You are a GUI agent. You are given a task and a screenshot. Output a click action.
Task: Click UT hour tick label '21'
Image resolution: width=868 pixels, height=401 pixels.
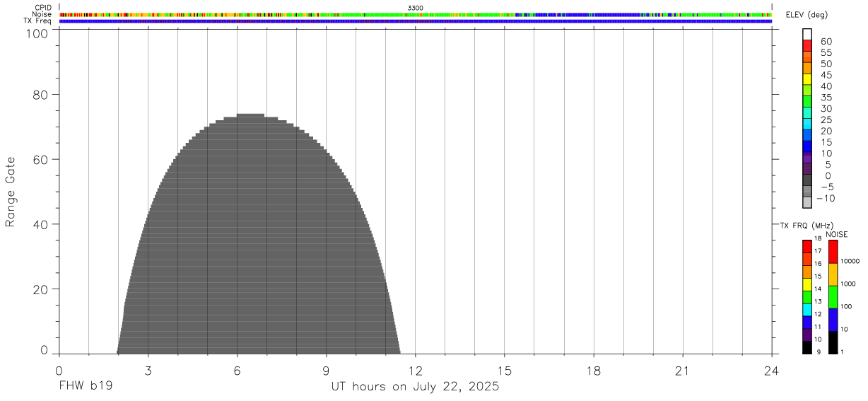point(683,370)
